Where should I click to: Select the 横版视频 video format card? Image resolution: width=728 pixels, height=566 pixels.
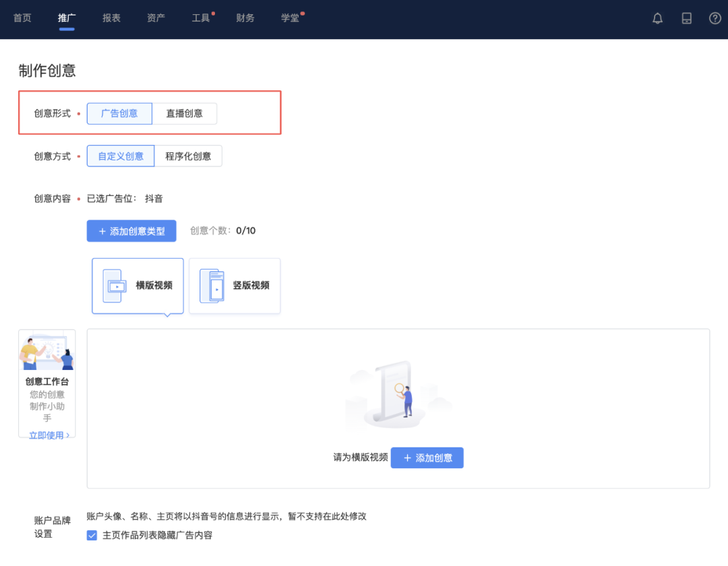click(x=138, y=286)
